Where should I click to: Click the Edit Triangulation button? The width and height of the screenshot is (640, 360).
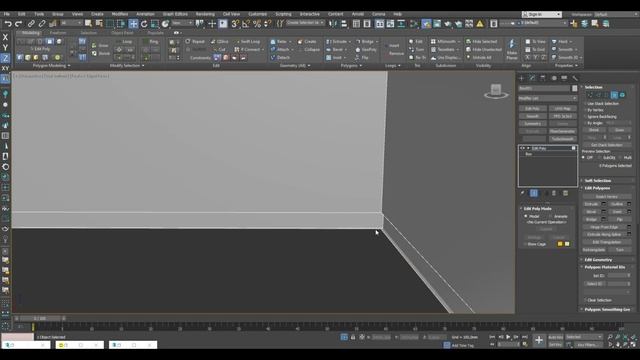pyautogui.click(x=607, y=242)
